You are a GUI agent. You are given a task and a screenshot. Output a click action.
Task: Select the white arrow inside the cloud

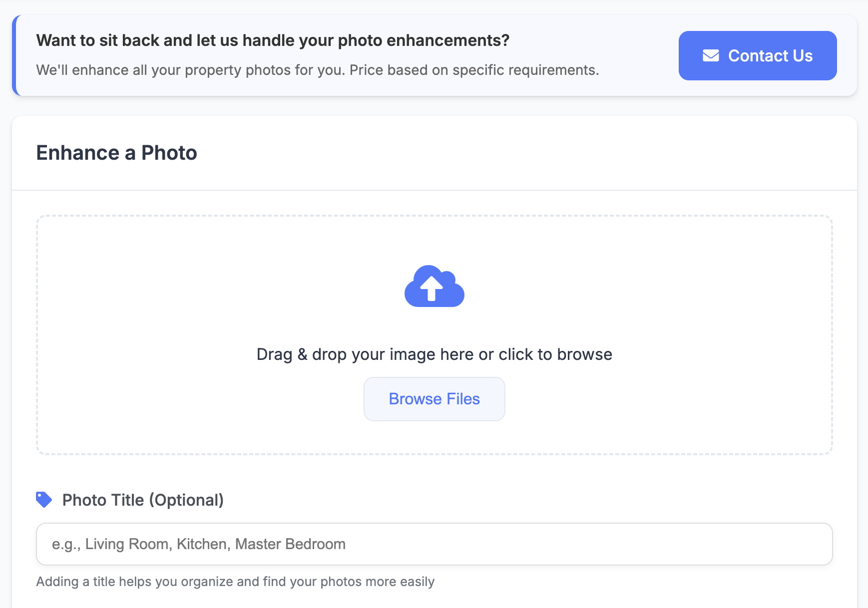[x=432, y=289]
